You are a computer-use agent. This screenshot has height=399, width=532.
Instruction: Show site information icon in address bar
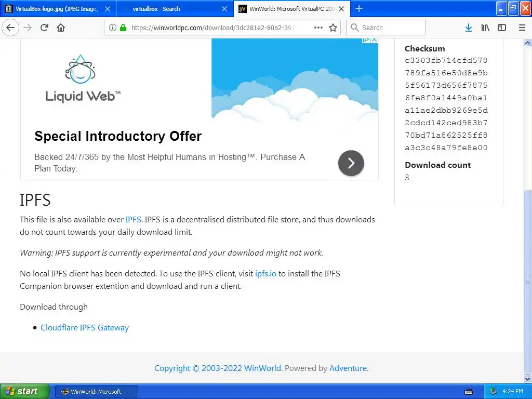(x=113, y=28)
